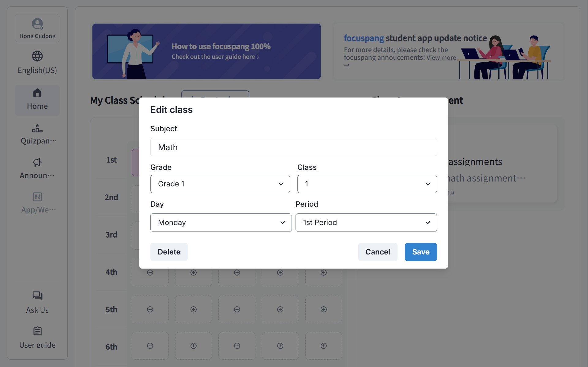Go to Home via the house icon
This screenshot has width=588, height=367.
[37, 93]
